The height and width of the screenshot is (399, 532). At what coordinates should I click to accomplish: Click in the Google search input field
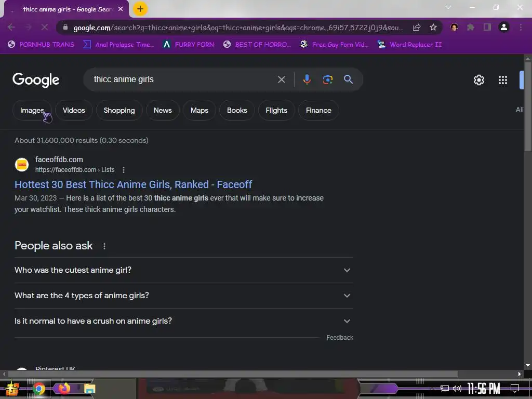point(182,79)
